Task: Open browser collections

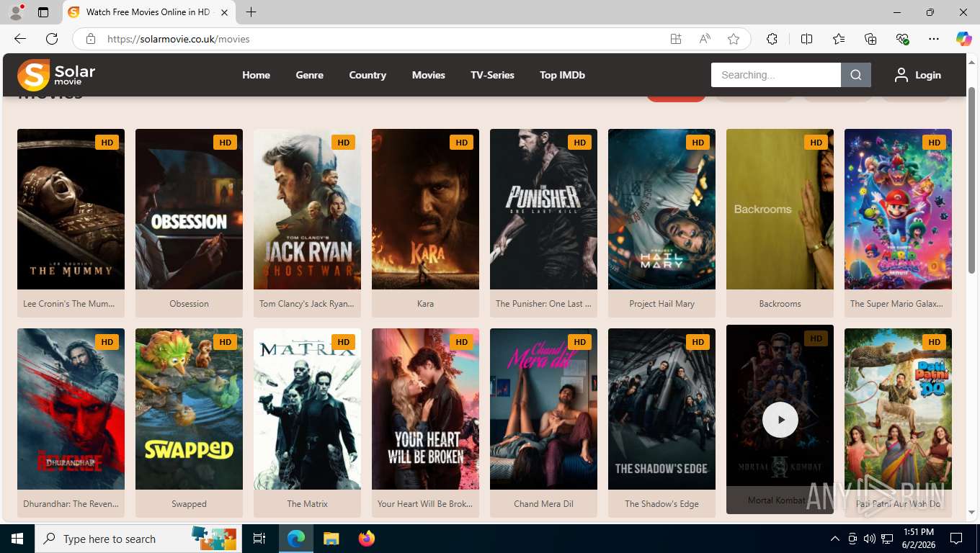Action: click(870, 39)
